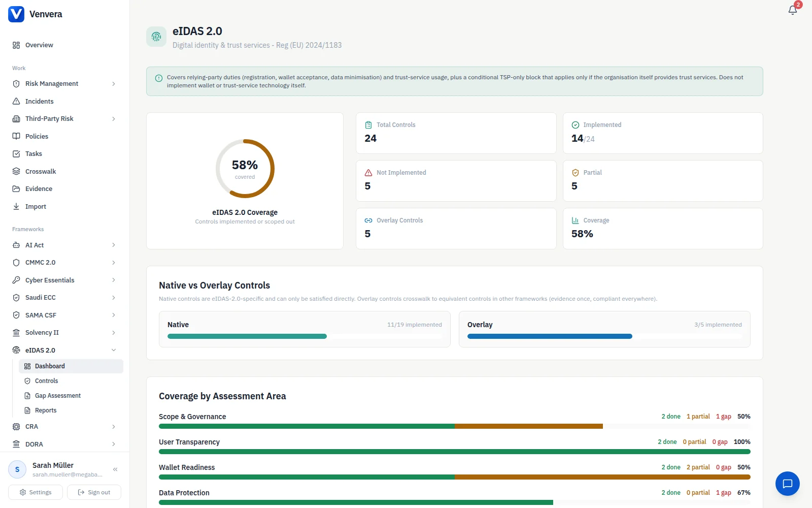Click the Overview grid icon in sidebar
This screenshot has height=508, width=812.
[x=16, y=45]
